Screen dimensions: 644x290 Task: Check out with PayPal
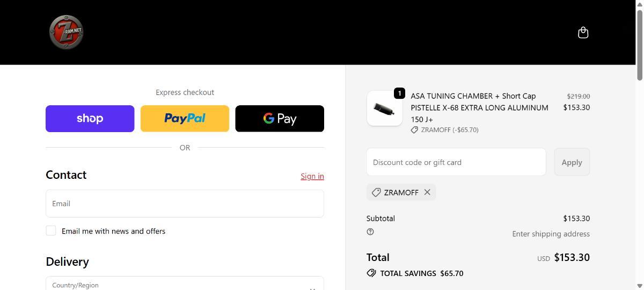tap(185, 119)
